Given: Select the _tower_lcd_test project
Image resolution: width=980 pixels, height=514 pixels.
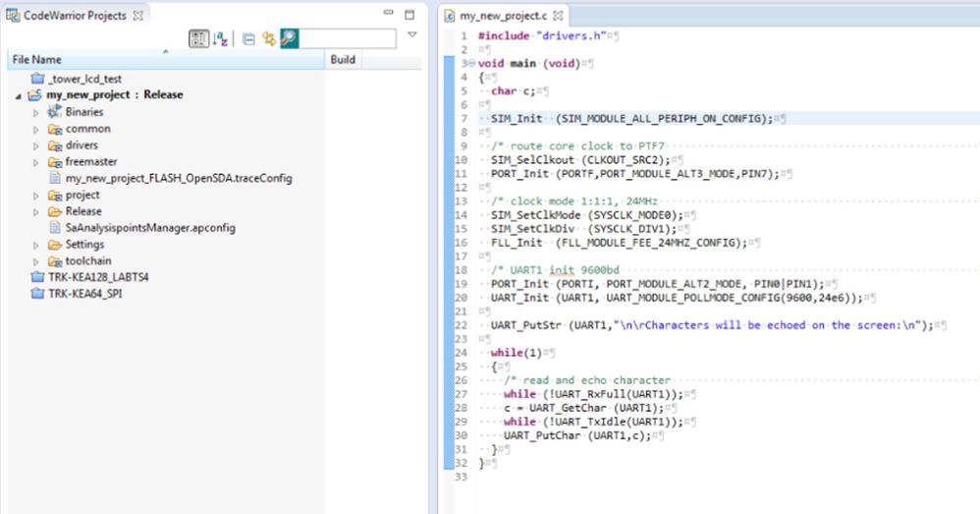Looking at the screenshot, I should (x=85, y=79).
